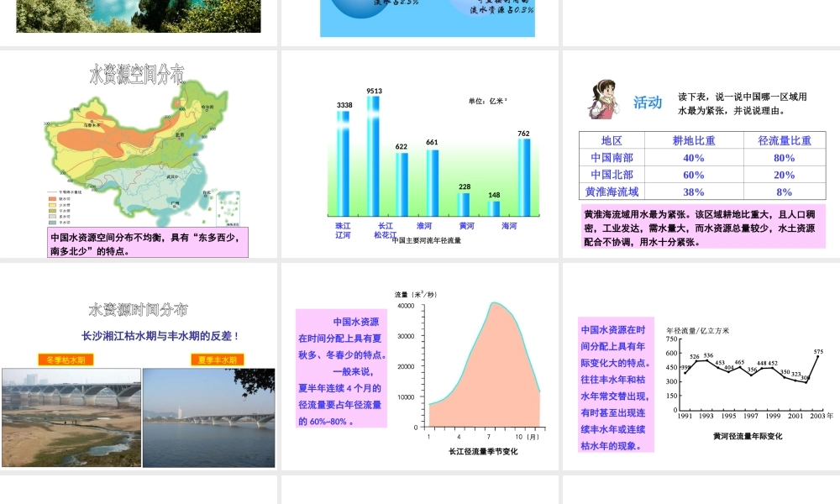
Task: Select the 夏季丰水期 orange label
Action: pyautogui.click(x=218, y=360)
